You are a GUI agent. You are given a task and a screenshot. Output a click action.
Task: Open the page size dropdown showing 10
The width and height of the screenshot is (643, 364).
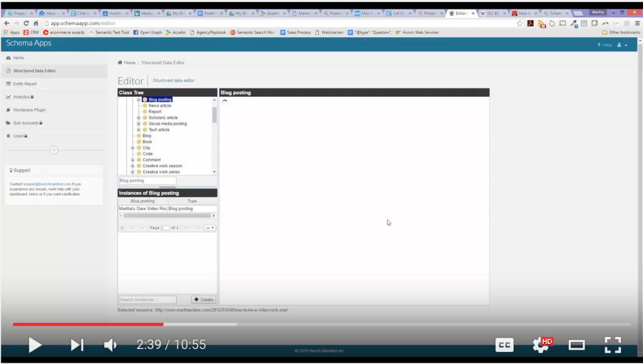click(210, 228)
